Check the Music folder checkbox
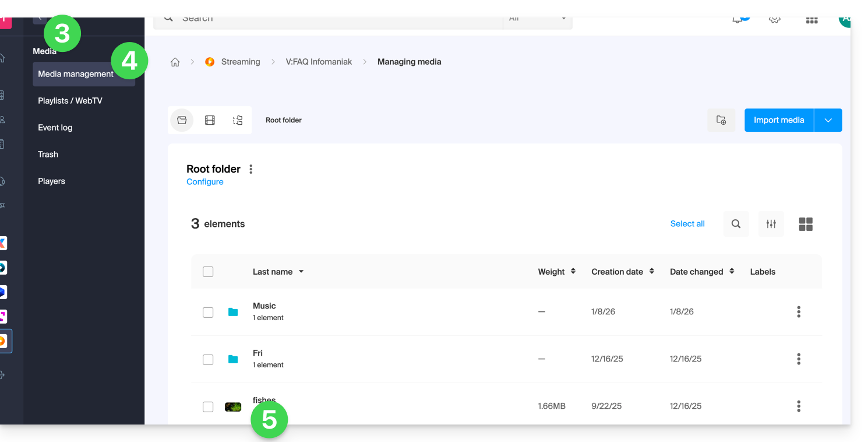 [208, 313]
